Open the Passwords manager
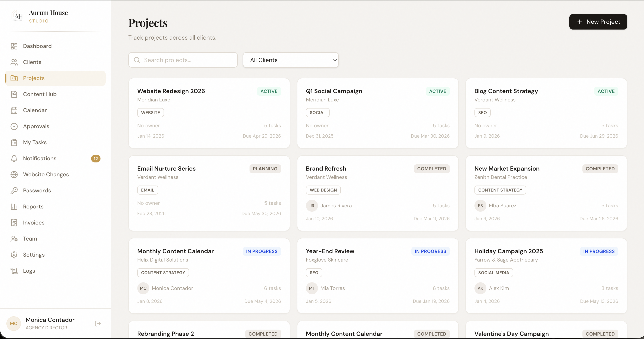The width and height of the screenshot is (644, 339). (37, 190)
